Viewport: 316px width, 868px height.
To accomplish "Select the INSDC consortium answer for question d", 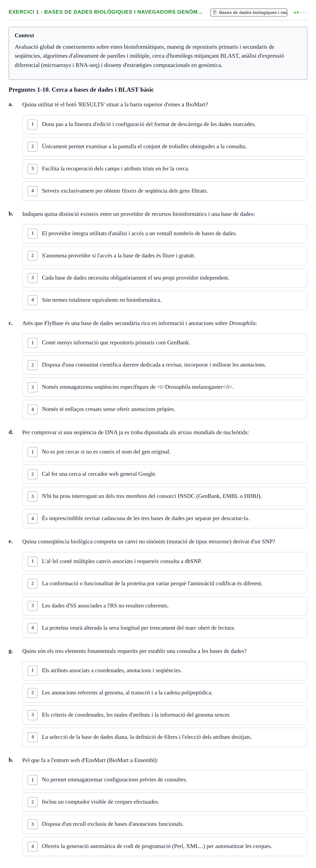I will point(165,496).
